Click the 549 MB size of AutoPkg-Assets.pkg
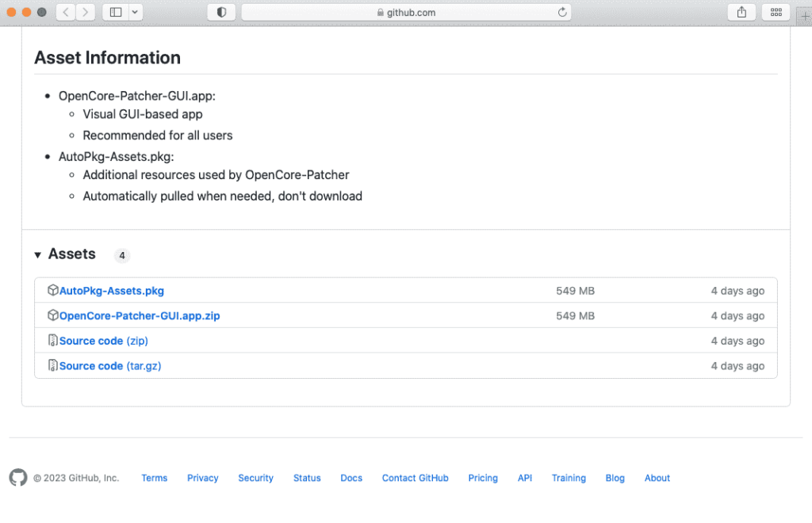 (576, 291)
